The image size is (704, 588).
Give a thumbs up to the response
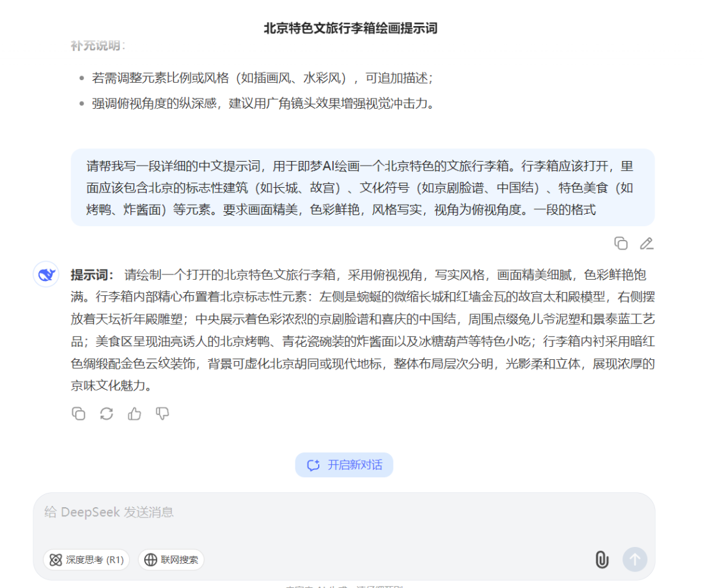(134, 413)
